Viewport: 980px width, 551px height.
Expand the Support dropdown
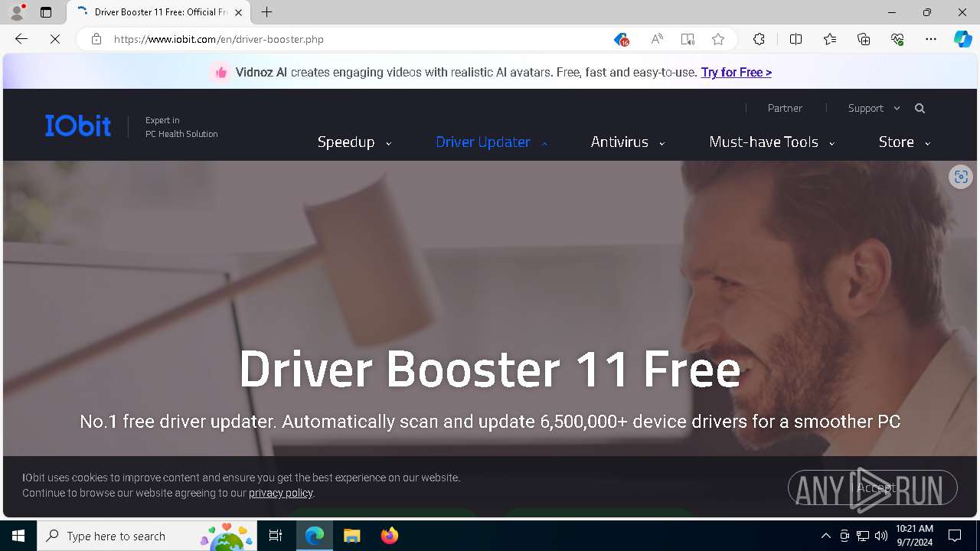pos(874,109)
